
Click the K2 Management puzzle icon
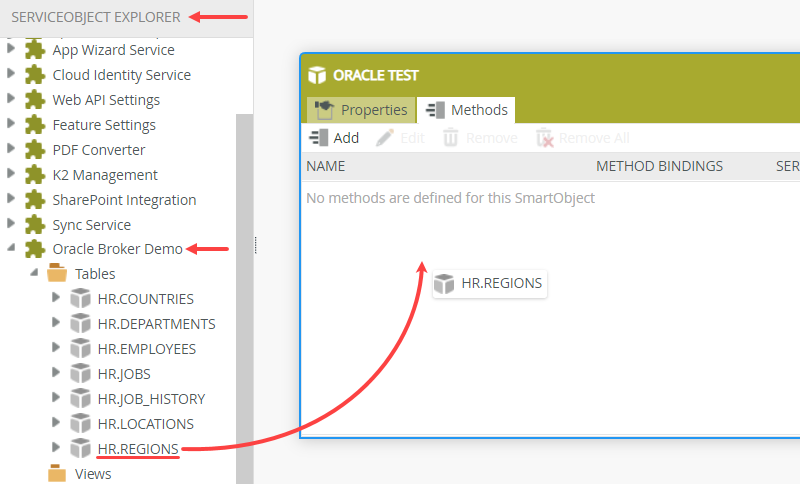[x=35, y=175]
